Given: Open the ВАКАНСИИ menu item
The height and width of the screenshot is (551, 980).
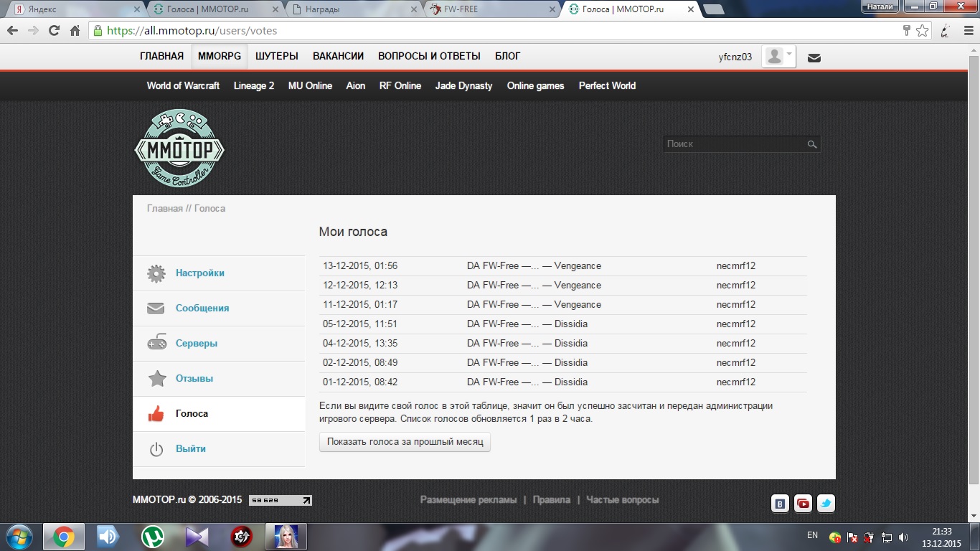Looking at the screenshot, I should click(338, 56).
